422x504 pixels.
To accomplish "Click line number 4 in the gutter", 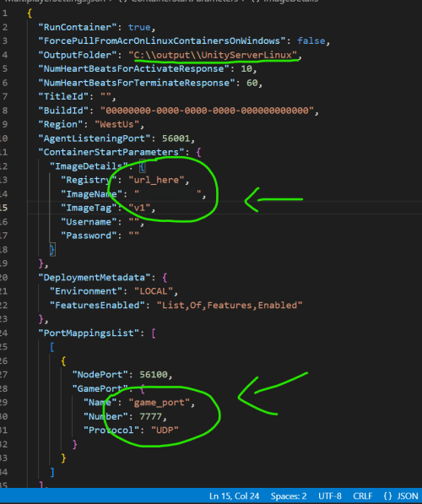I will tap(5, 55).
